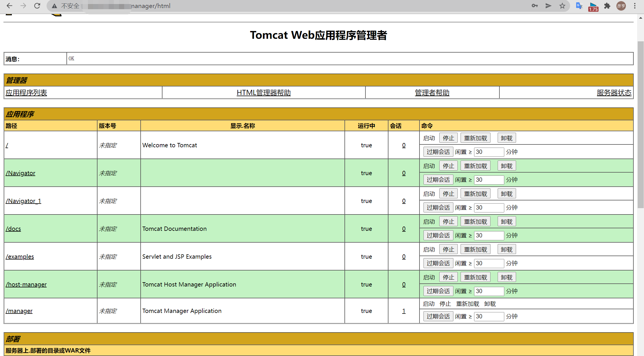Image resolution: width=644 pixels, height=356 pixels.
Task: Open the extensions puzzle menu
Action: pyautogui.click(x=607, y=6)
